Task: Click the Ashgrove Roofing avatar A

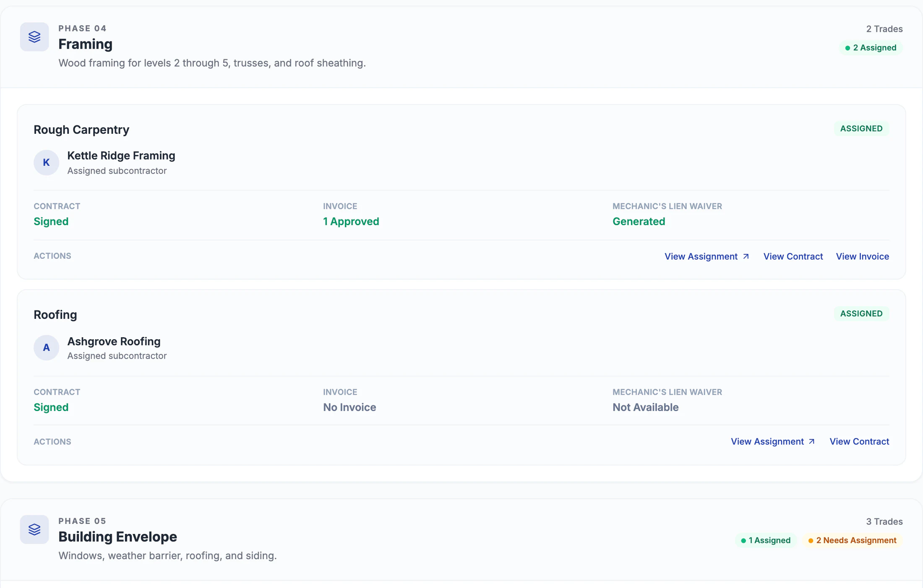Action: pos(46,348)
